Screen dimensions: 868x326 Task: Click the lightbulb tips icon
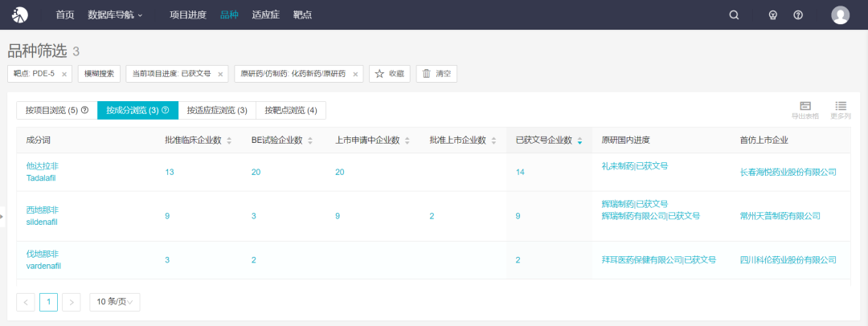774,15
